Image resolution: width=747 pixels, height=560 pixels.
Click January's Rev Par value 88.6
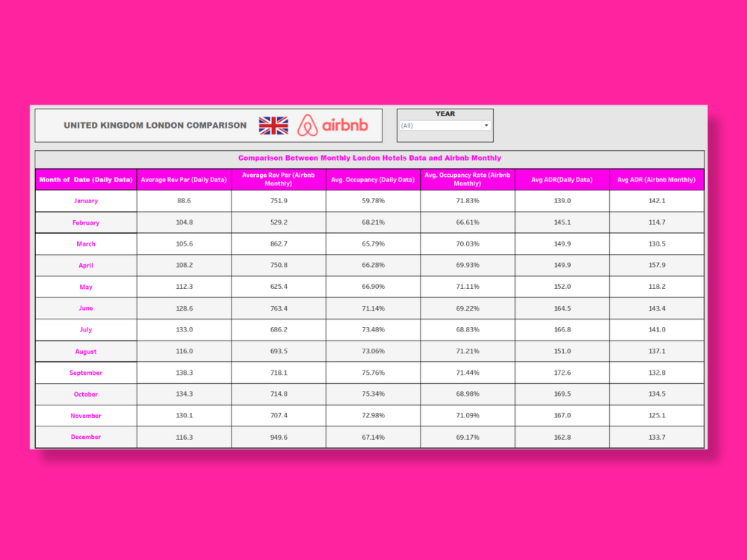click(x=184, y=201)
